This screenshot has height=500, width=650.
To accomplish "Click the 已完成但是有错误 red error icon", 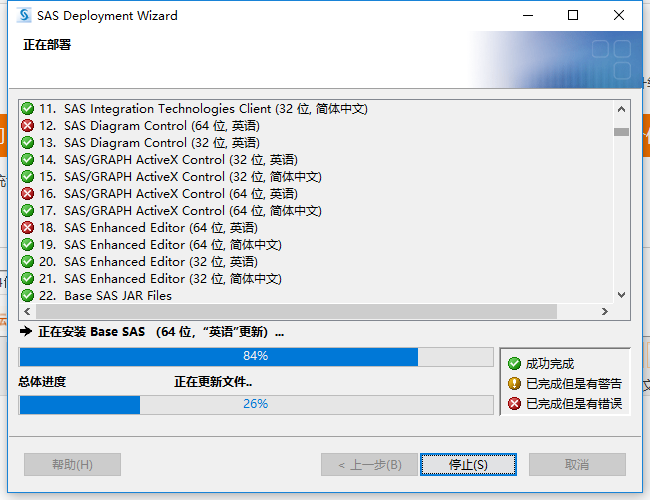I will pos(514,403).
